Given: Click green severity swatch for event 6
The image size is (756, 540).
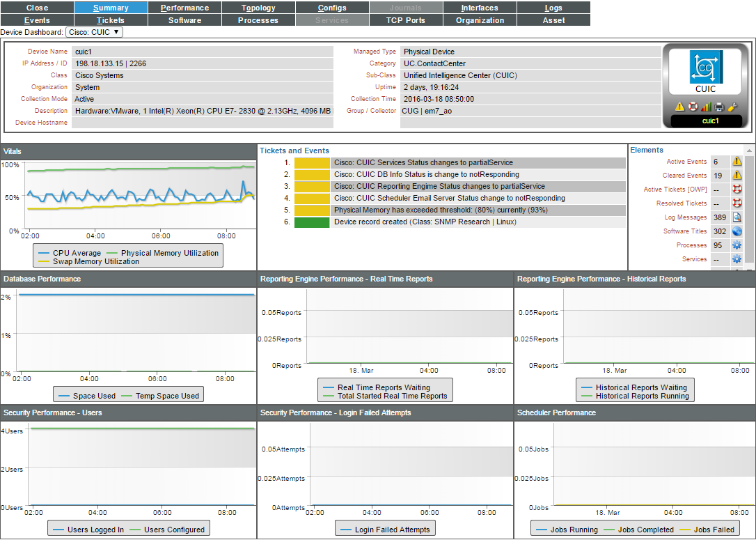Looking at the screenshot, I should (x=312, y=222).
